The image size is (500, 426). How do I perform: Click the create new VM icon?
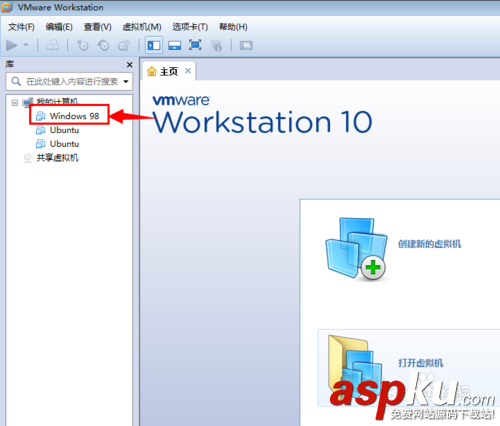click(x=357, y=249)
